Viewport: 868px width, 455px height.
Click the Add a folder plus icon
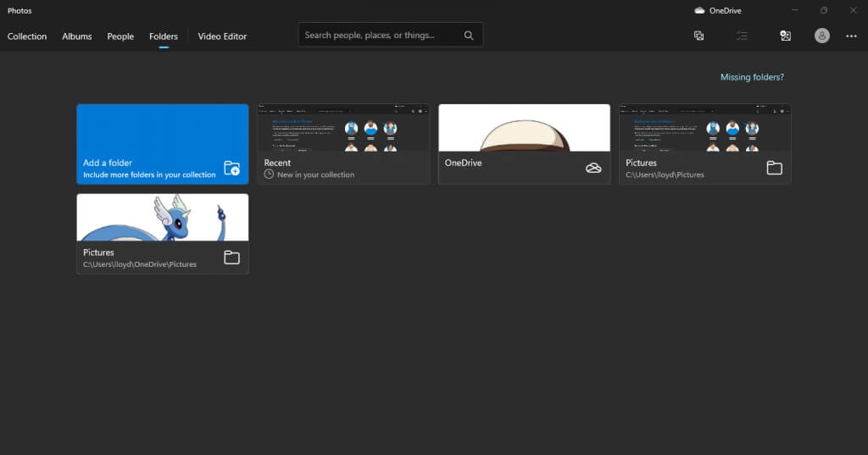click(x=231, y=168)
